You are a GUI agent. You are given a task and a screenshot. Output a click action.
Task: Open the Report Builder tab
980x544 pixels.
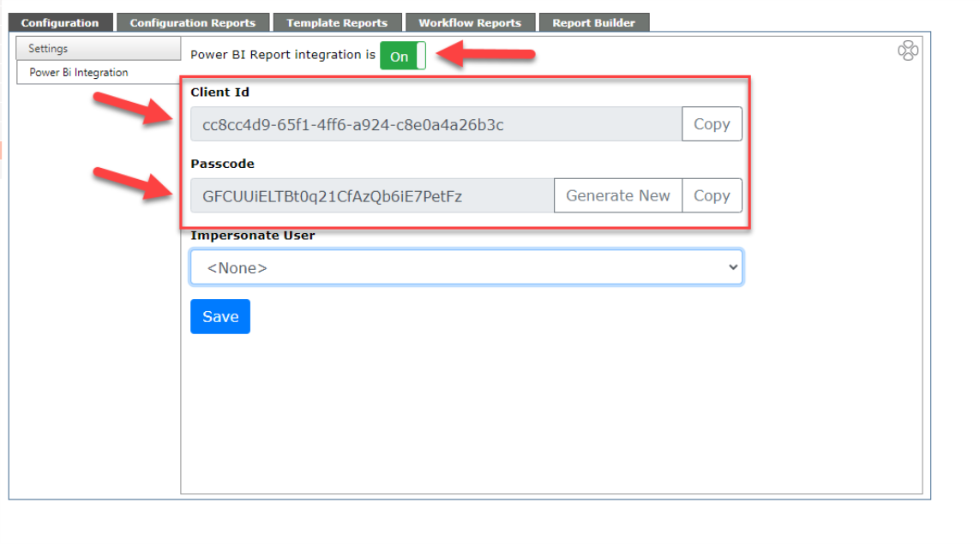point(594,22)
